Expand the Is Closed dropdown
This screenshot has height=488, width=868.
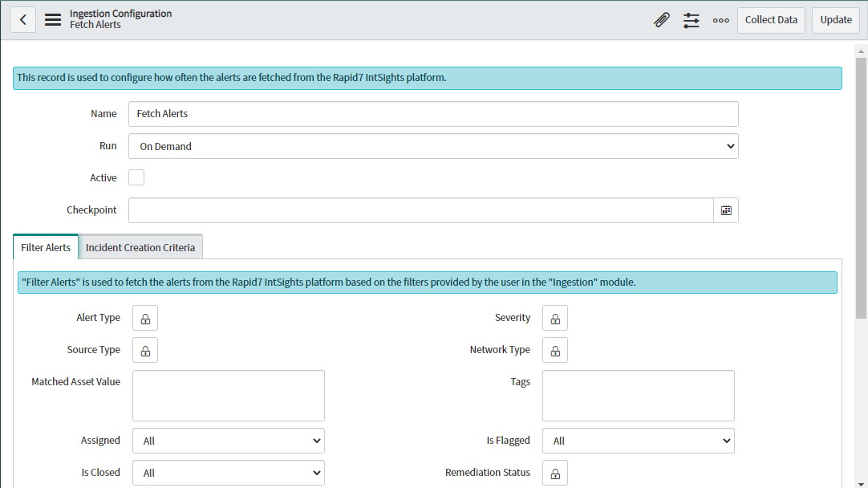(x=229, y=473)
